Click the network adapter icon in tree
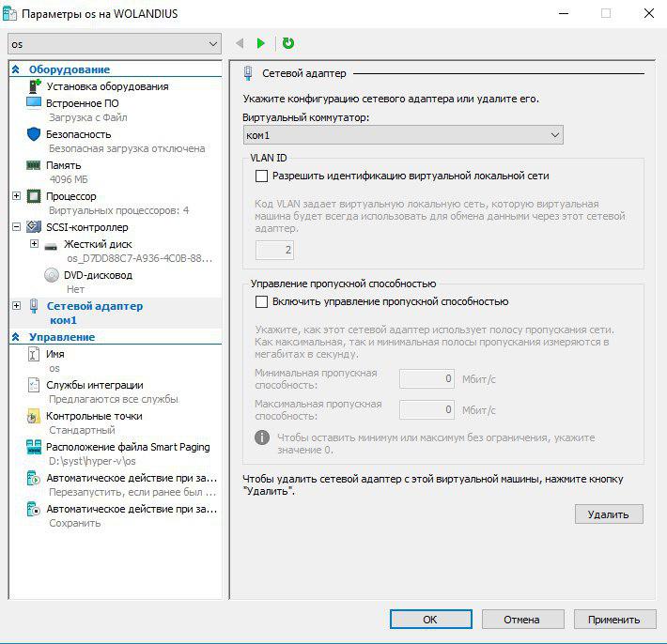The width and height of the screenshot is (667, 644). pyautogui.click(x=34, y=306)
